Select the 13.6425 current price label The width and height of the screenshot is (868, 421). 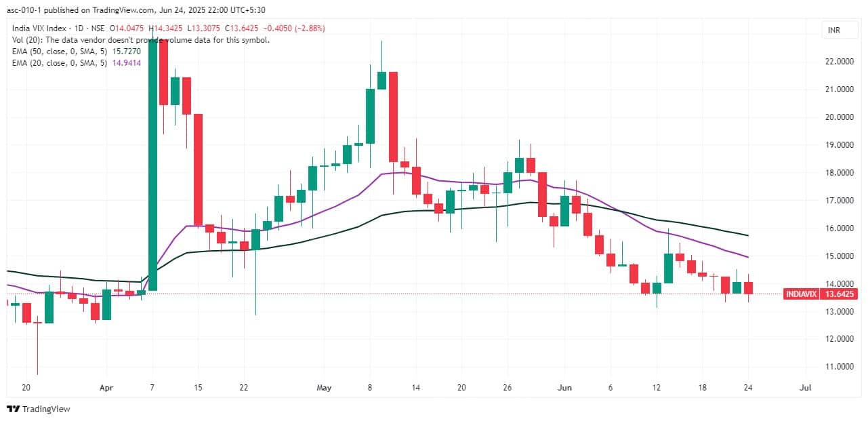(x=839, y=294)
